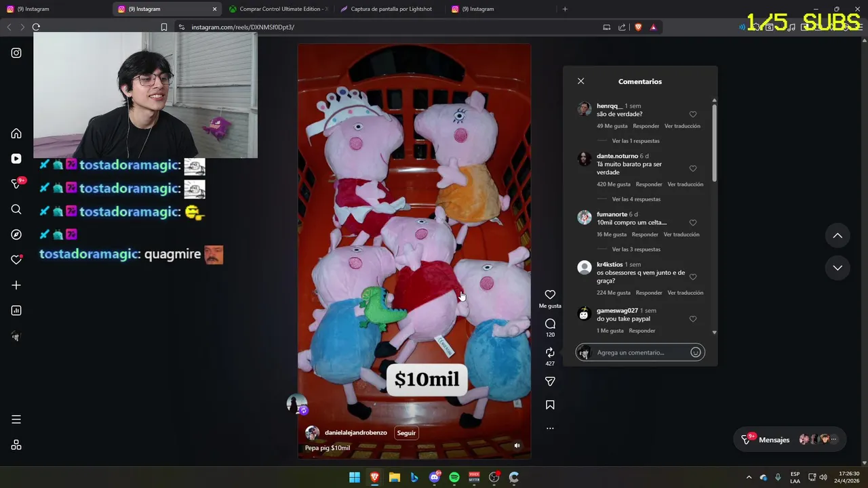Viewport: 868px width, 488px height.
Task: Open profile avatar in the sidebar
Action: click(16, 336)
